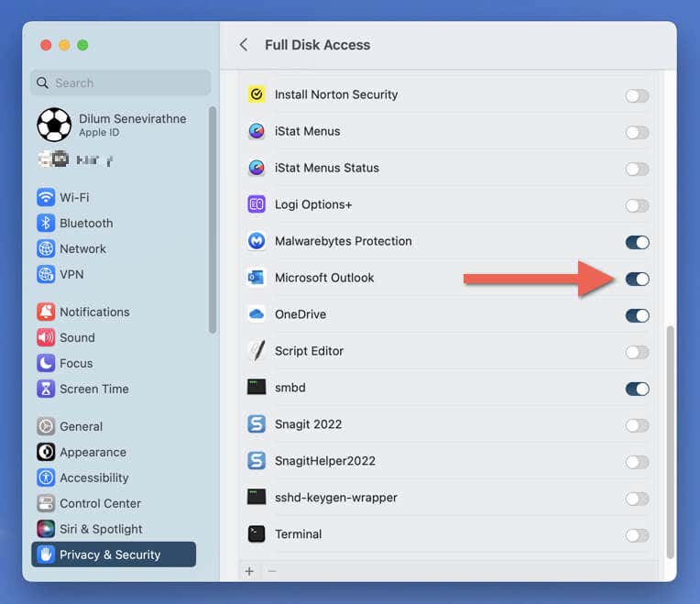Click the Snagit 2022 app icon

pyautogui.click(x=257, y=423)
